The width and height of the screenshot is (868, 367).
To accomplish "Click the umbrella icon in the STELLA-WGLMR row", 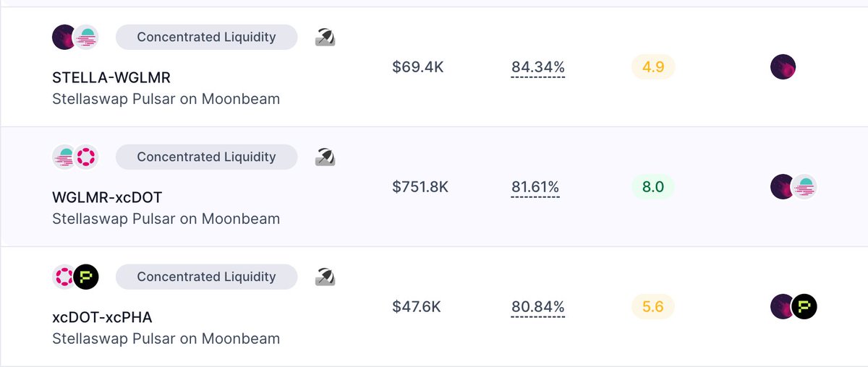I will click(325, 38).
